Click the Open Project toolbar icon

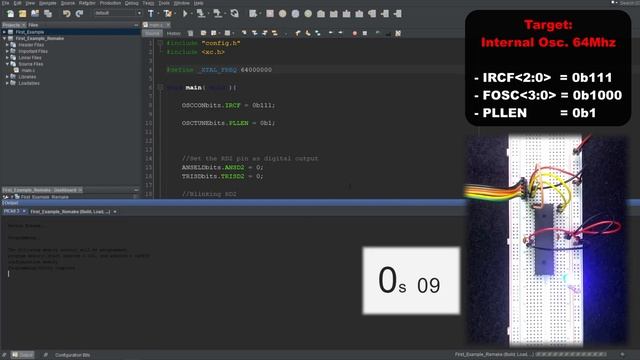pos(35,13)
